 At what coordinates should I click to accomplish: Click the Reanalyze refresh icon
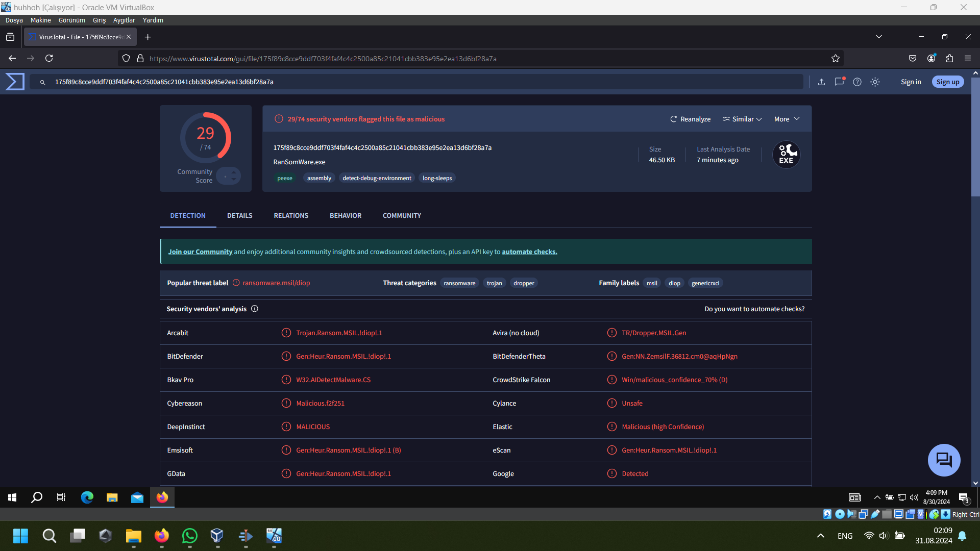tap(673, 119)
